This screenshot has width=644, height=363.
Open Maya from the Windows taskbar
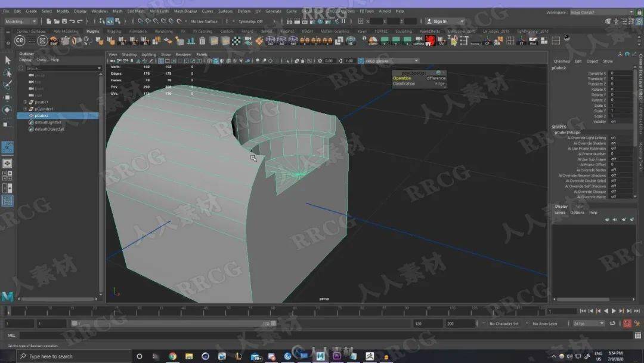[x=320, y=356]
